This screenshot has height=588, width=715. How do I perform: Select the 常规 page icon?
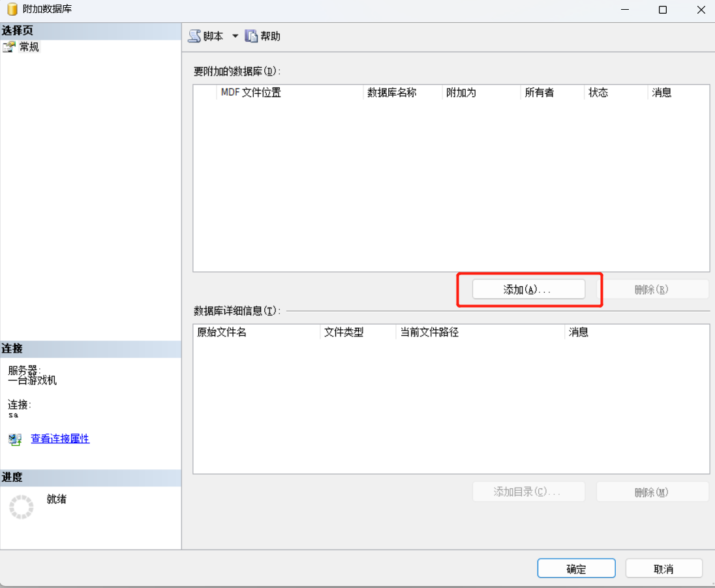click(9, 47)
